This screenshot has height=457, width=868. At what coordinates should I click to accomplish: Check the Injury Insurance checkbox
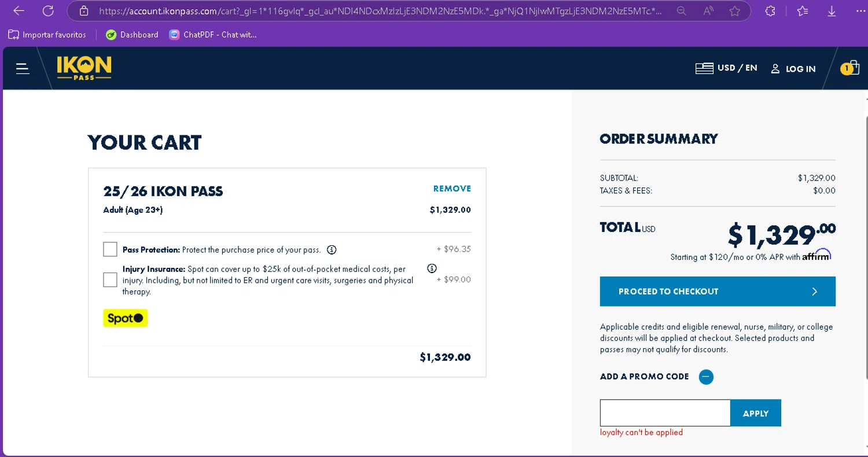pos(110,280)
